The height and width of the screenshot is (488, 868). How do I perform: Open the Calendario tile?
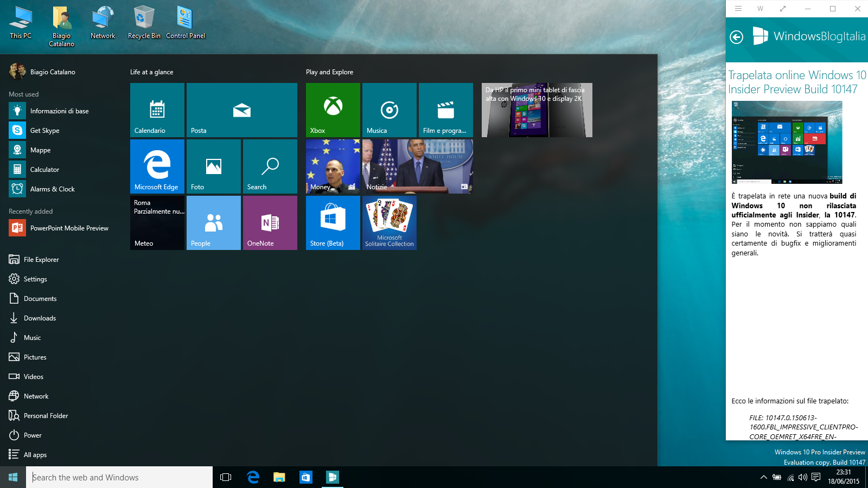(157, 110)
